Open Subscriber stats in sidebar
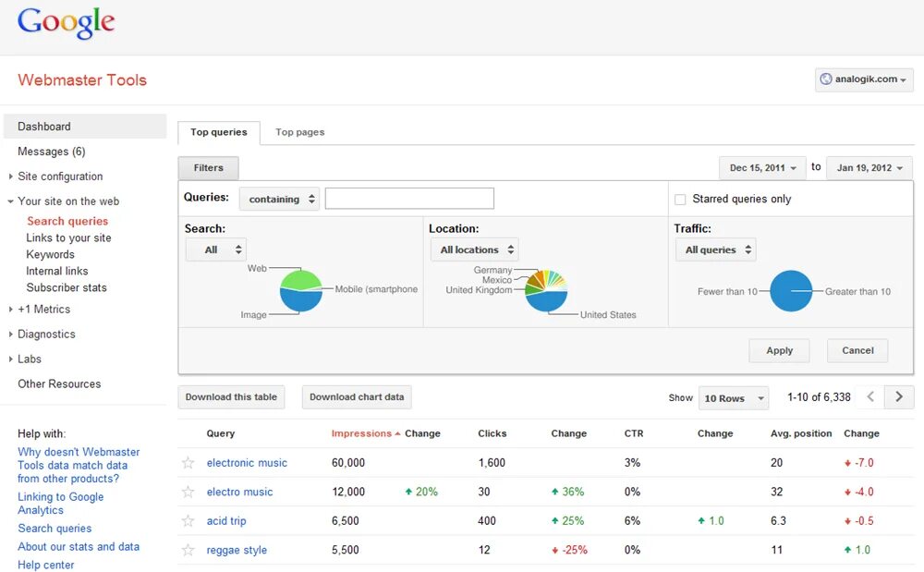 tap(66, 287)
